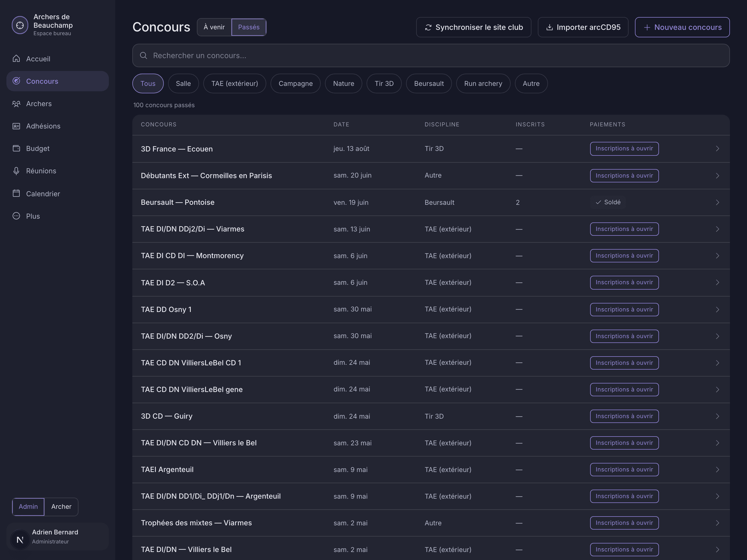
Task: Click the Adrien Bernard avatar
Action: click(x=20, y=540)
